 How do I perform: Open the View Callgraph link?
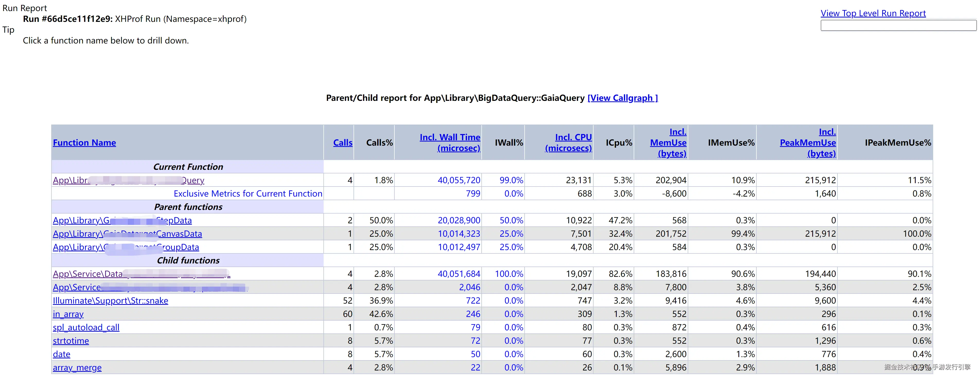[x=622, y=98]
